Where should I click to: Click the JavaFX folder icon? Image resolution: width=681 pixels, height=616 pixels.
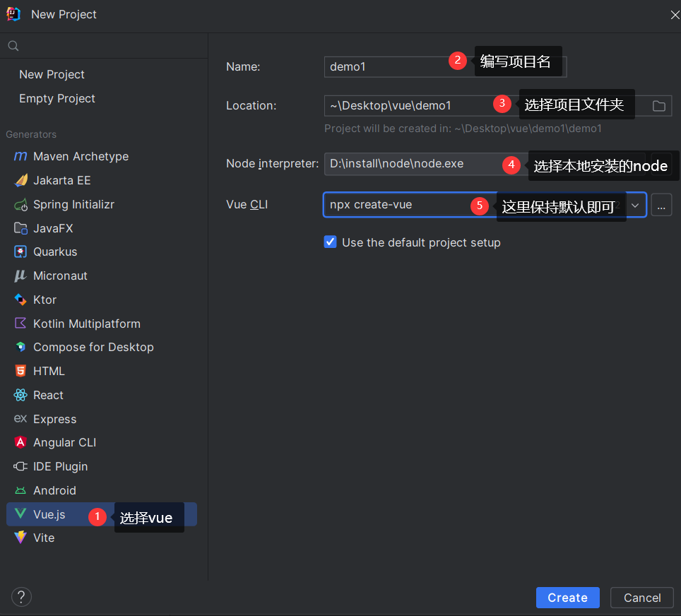20,228
